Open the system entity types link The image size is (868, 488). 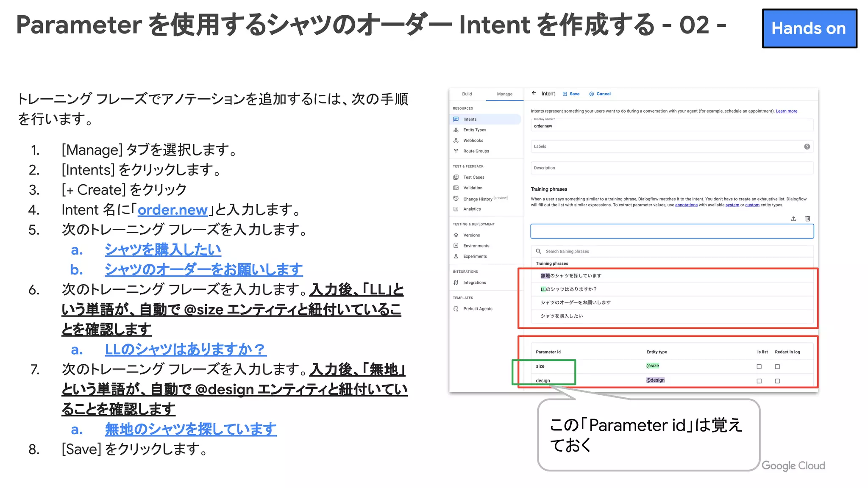point(732,205)
